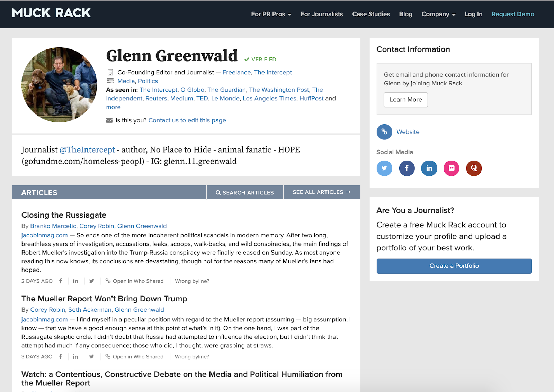
Task: Open the Freelance outlet link
Action: [236, 72]
